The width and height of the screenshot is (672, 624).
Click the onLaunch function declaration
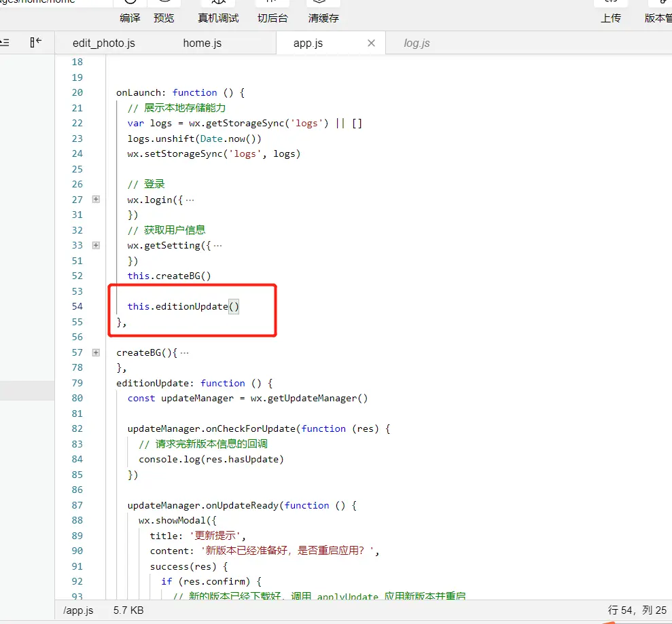[x=181, y=92]
